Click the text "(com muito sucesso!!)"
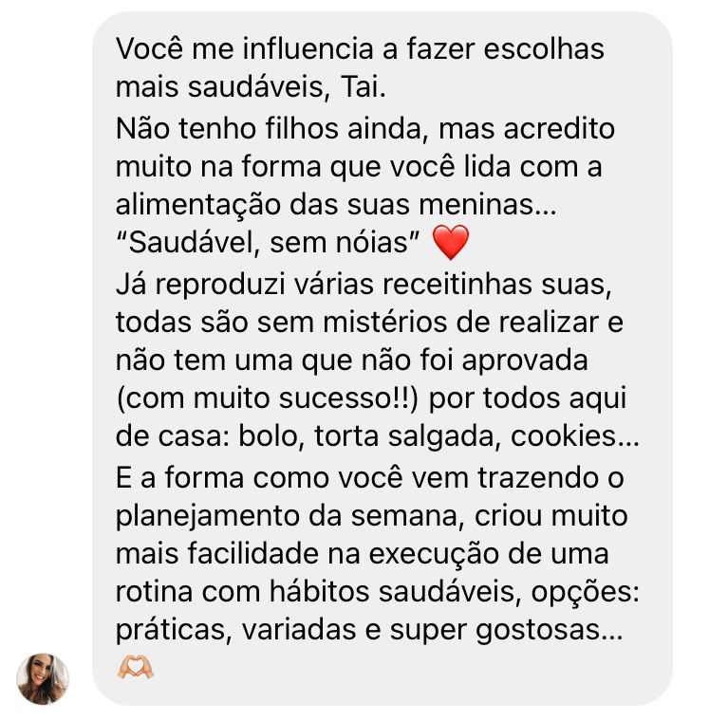Viewport: 728px width, 721px height. coord(268,399)
